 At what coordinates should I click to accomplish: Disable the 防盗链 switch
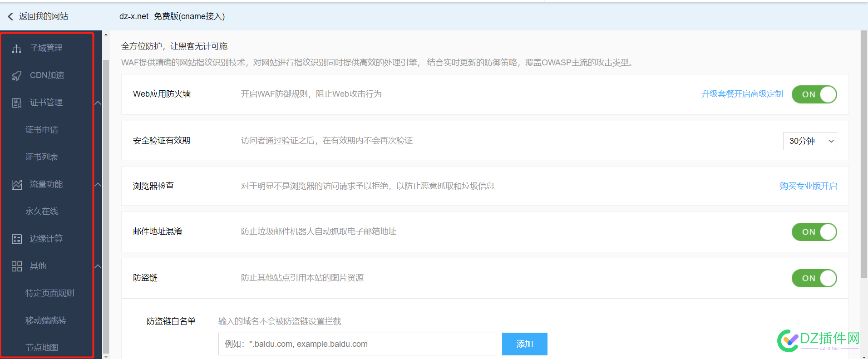(814, 278)
